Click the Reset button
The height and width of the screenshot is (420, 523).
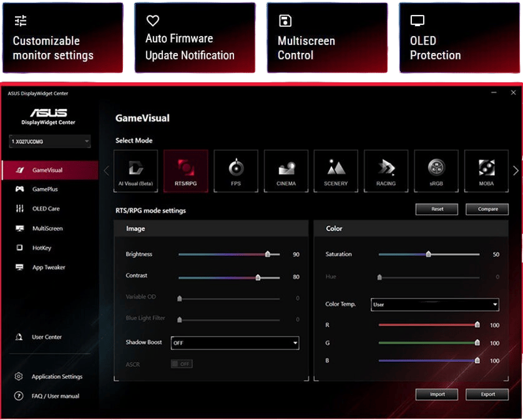pos(437,209)
